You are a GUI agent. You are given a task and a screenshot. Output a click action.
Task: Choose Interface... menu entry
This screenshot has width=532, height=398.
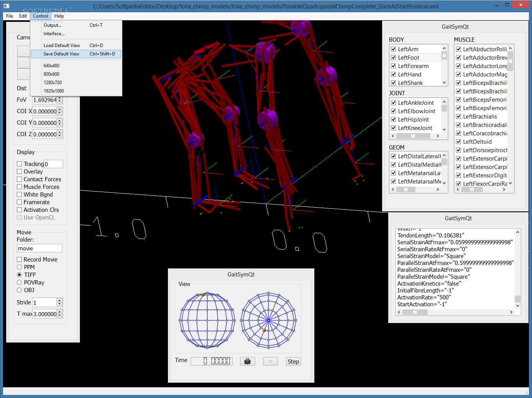(x=76, y=34)
